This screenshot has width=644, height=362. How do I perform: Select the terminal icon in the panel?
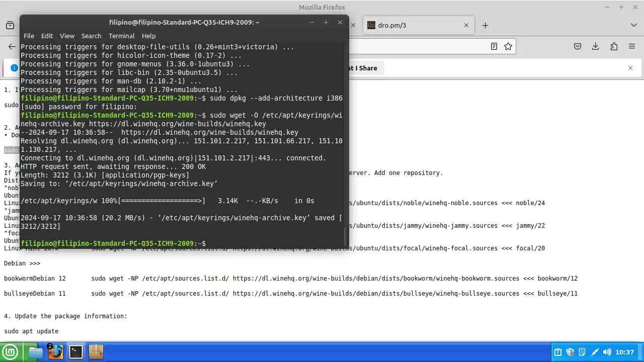coord(76,352)
